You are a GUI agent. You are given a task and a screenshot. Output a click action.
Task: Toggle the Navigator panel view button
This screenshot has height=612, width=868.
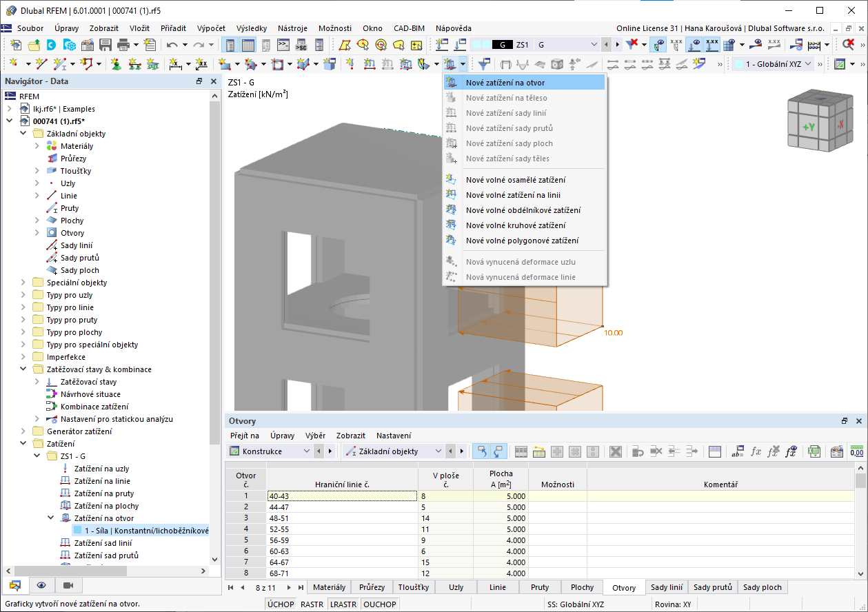[230, 45]
